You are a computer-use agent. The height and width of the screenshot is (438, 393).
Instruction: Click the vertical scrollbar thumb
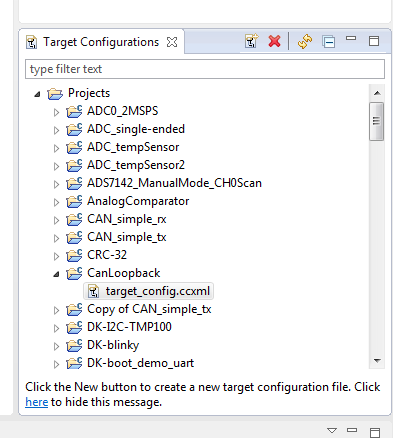(377, 121)
